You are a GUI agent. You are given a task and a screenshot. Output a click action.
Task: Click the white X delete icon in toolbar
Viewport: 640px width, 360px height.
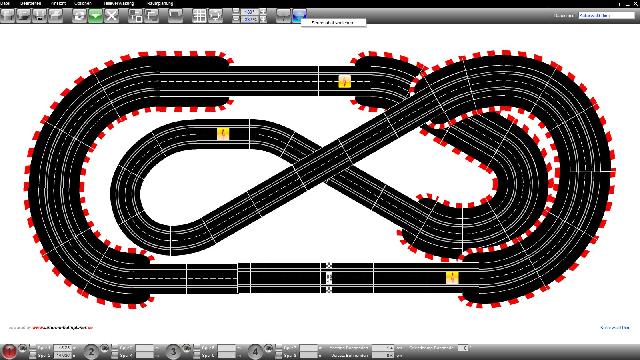pyautogui.click(x=111, y=16)
